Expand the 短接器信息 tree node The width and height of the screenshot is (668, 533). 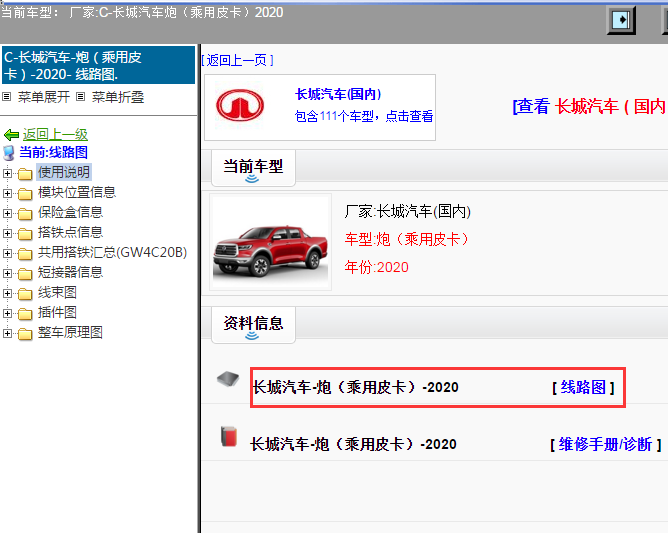(x=7, y=274)
